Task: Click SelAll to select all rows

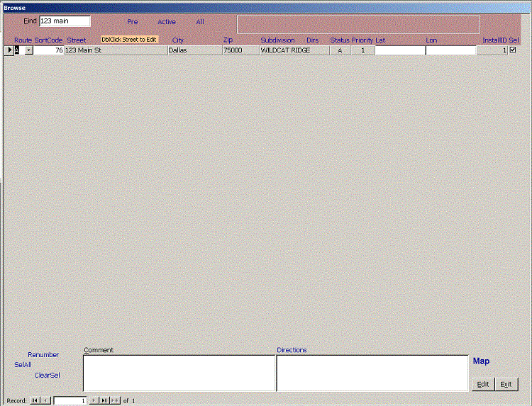Action: (23, 364)
